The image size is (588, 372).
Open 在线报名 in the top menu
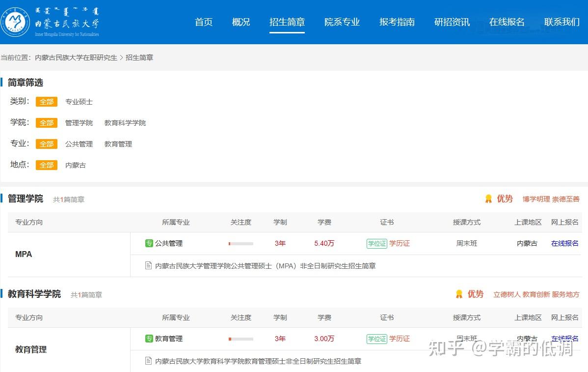(x=507, y=22)
